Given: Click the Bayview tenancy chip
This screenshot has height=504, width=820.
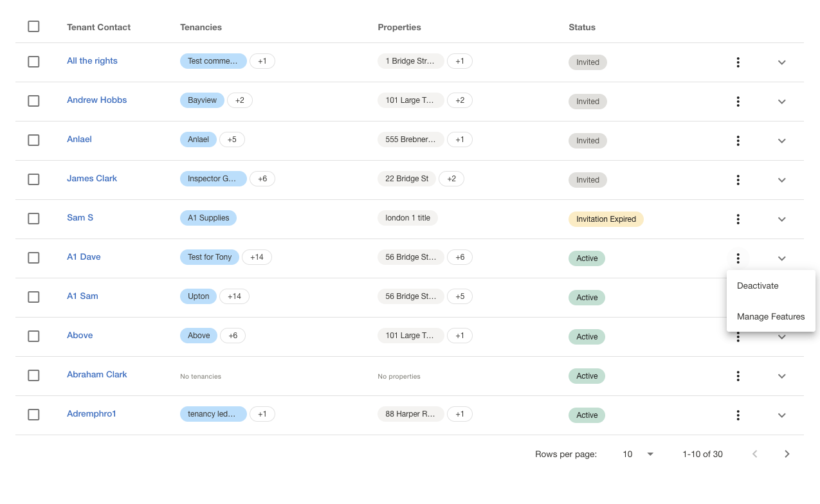Looking at the screenshot, I should (202, 100).
